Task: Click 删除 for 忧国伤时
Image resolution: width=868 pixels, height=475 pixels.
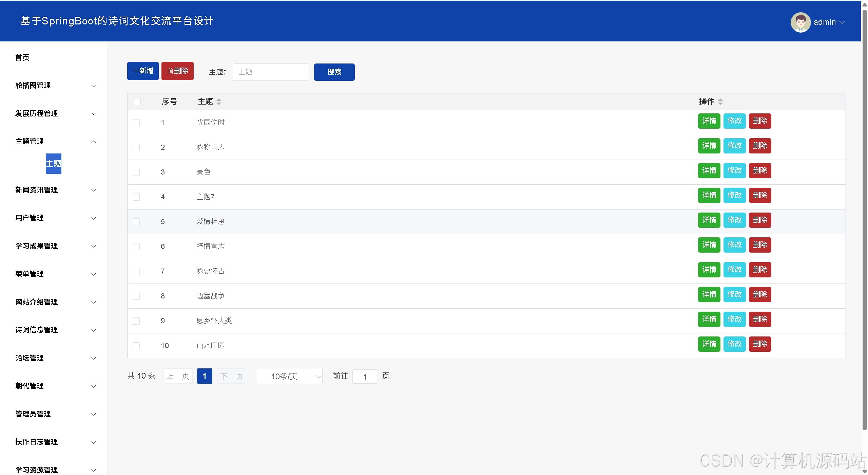Action: [760, 121]
